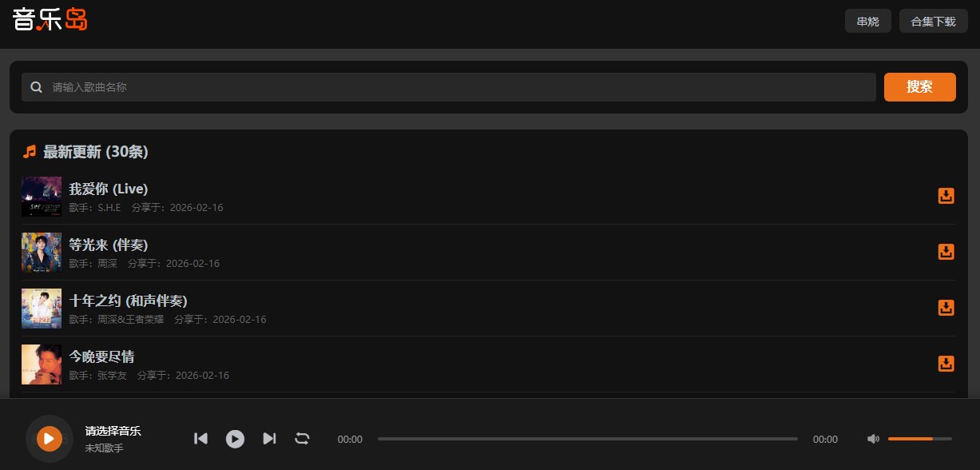Download the song 等光来 (伴奏)
This screenshot has width=980, height=470.
coord(946,252)
